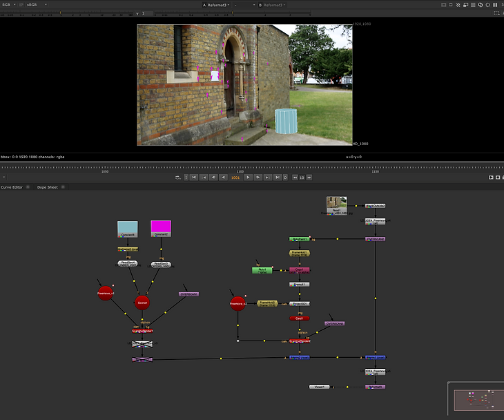Jump to the first frame
Viewport: 504px width, 420px height.
tap(194, 178)
